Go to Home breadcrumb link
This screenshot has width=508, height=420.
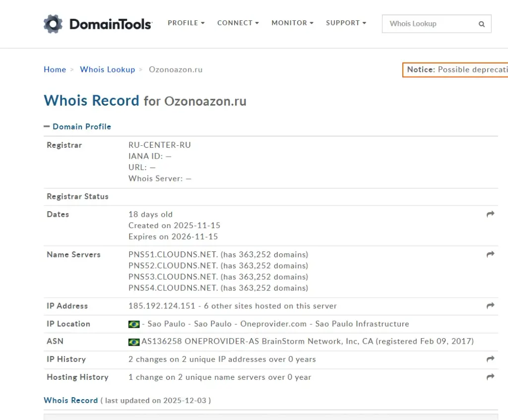55,69
